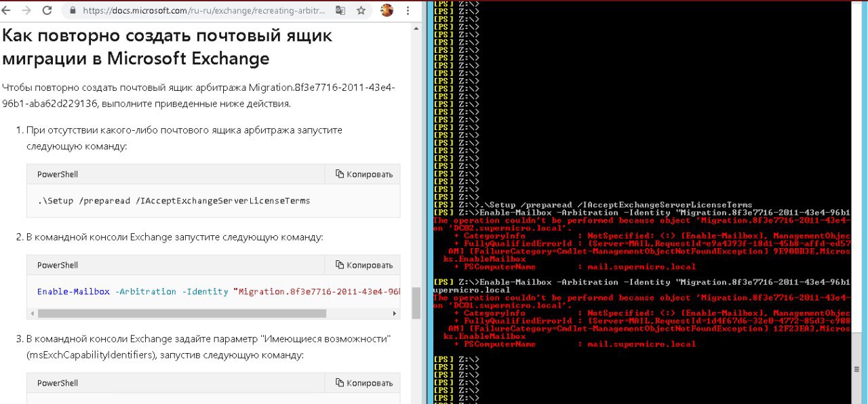Click the right arrow of the code scrollbar
This screenshot has width=868, height=404.
tap(395, 314)
